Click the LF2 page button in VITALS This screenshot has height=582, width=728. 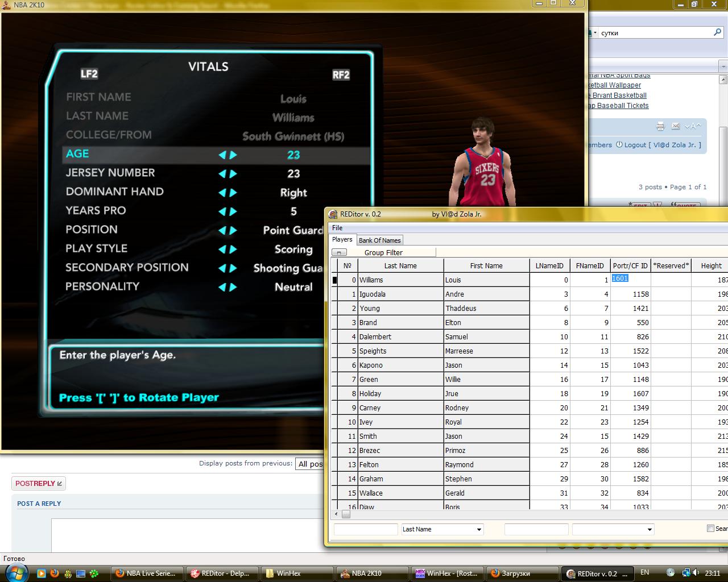[x=89, y=74]
